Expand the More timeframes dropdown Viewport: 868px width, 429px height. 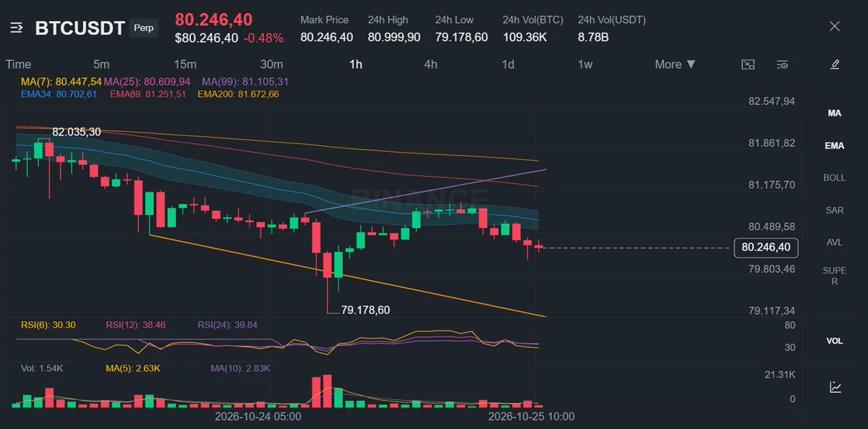click(675, 64)
